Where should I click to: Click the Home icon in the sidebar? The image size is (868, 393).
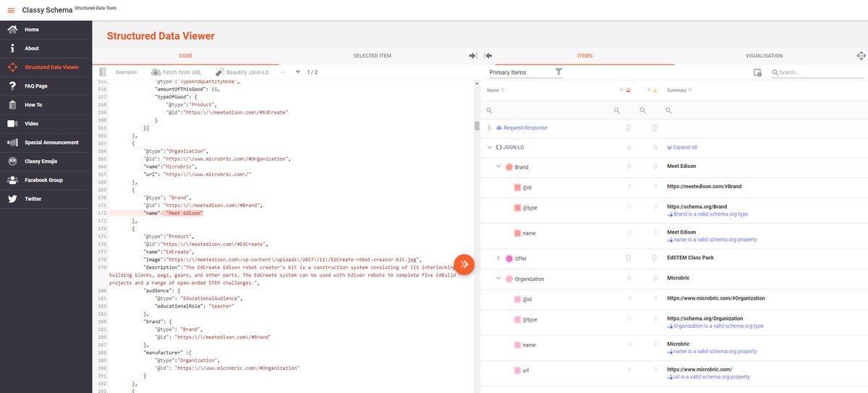point(12,30)
